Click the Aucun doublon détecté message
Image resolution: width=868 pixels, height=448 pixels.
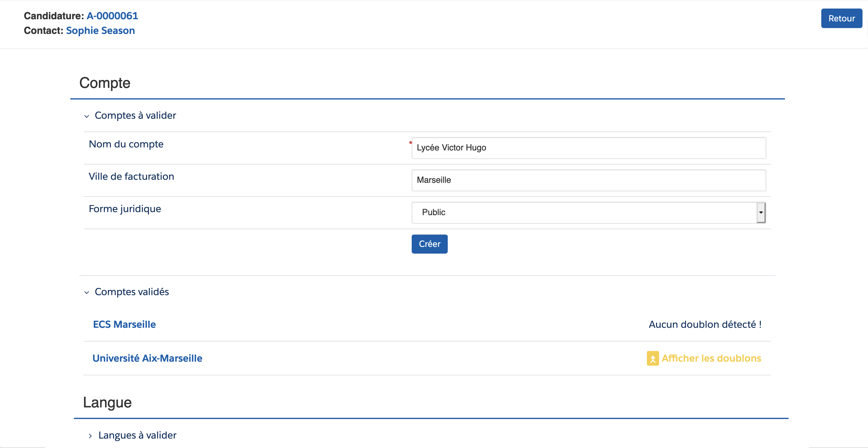(705, 324)
